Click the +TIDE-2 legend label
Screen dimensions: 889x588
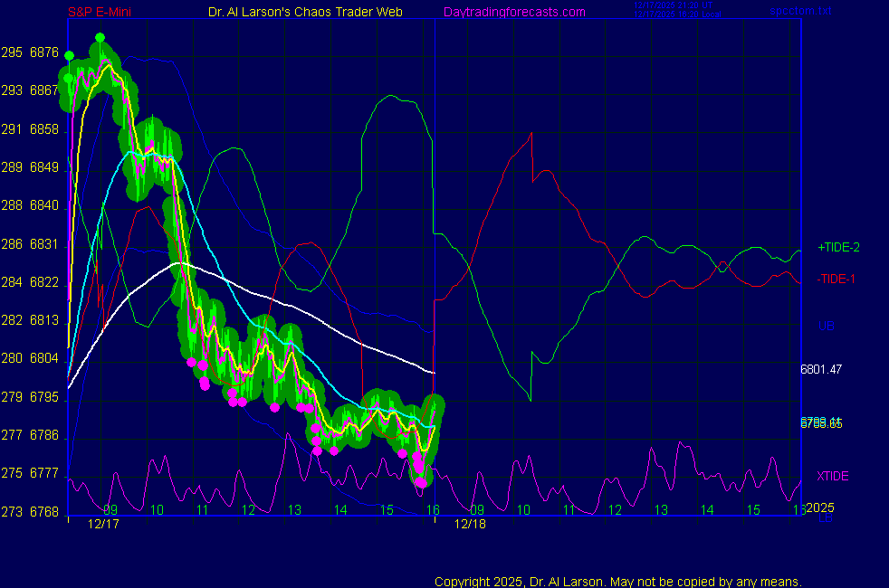pyautogui.click(x=838, y=247)
